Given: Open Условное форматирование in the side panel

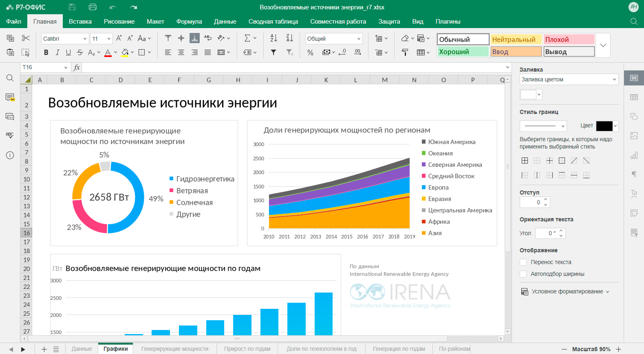Looking at the screenshot, I should coord(567,291).
